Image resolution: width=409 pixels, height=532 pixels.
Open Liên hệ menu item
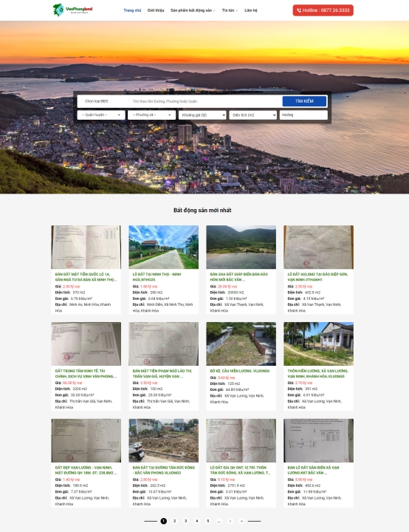point(250,10)
